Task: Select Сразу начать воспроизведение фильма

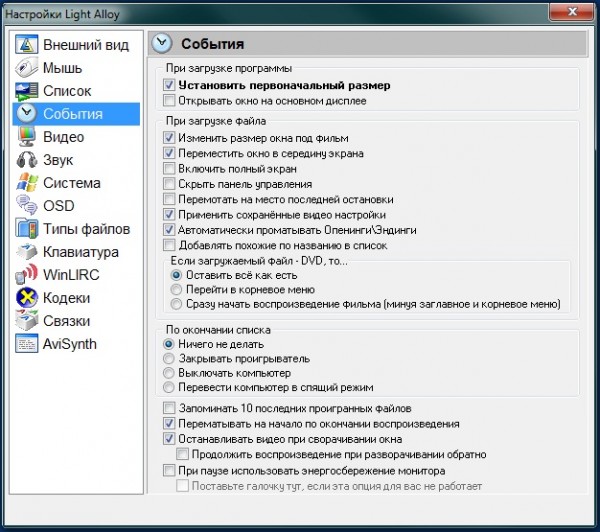Action: (176, 304)
